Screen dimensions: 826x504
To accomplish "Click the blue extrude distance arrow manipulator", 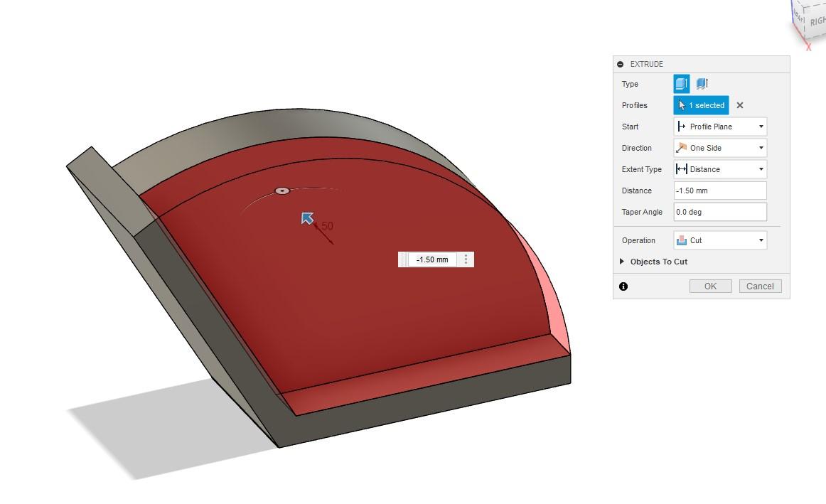I will click(307, 218).
